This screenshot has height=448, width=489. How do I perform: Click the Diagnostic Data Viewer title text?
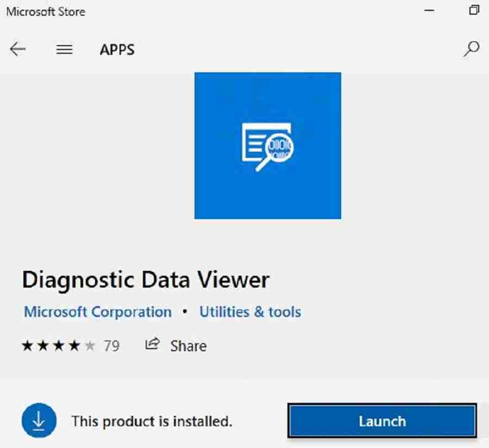coord(146,279)
